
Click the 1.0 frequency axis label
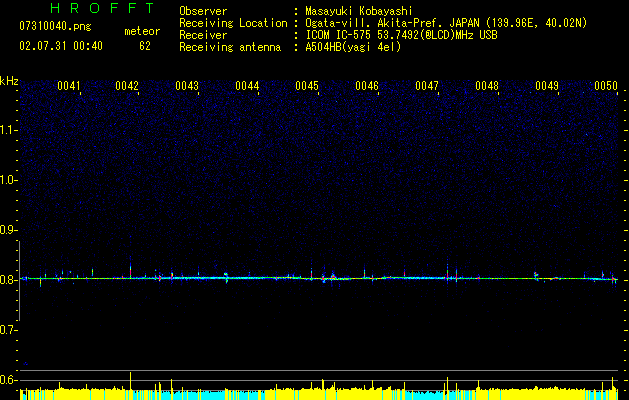click(7, 180)
